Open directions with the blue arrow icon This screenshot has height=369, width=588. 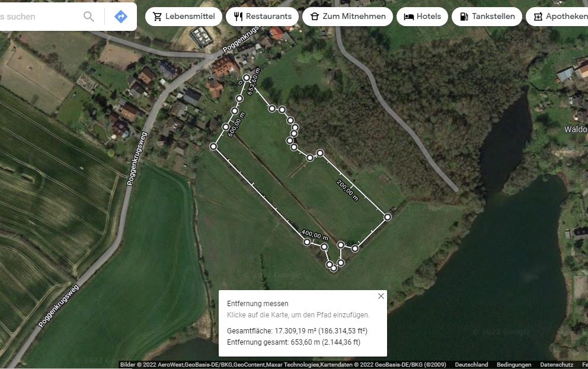tap(121, 17)
